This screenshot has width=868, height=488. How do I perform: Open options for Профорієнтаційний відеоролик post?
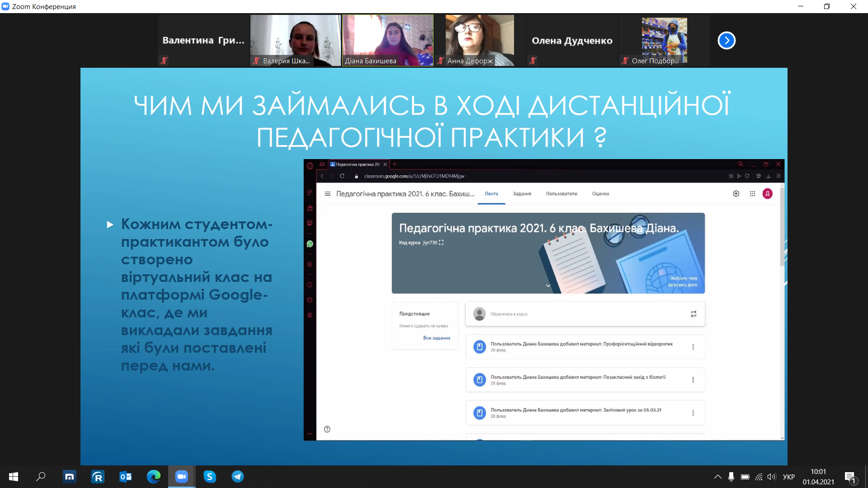pyautogui.click(x=693, y=347)
